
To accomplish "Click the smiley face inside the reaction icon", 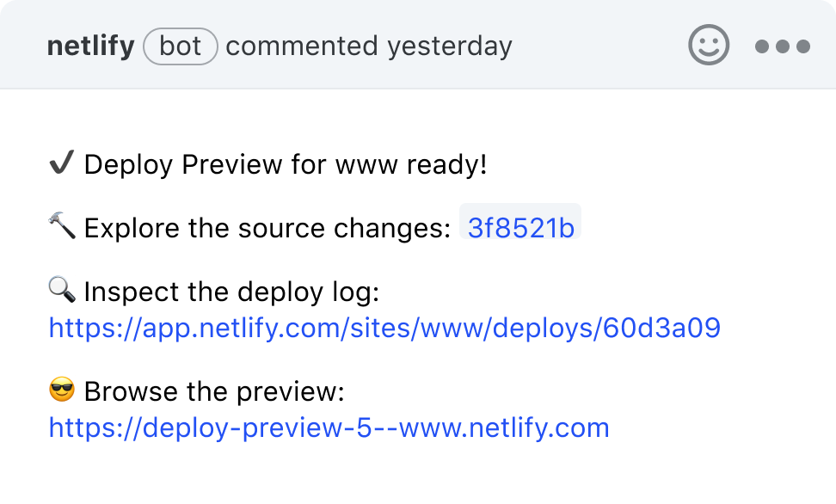I will (710, 46).
